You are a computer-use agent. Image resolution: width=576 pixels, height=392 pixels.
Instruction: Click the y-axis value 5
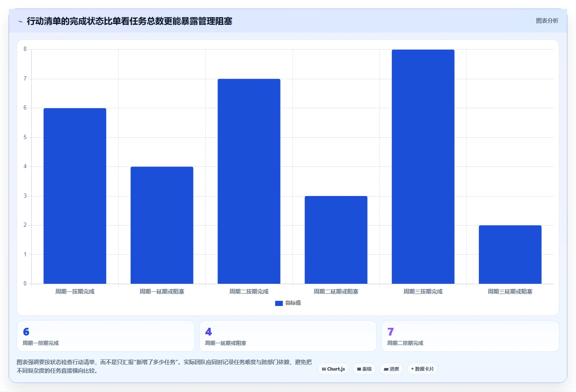coord(25,137)
